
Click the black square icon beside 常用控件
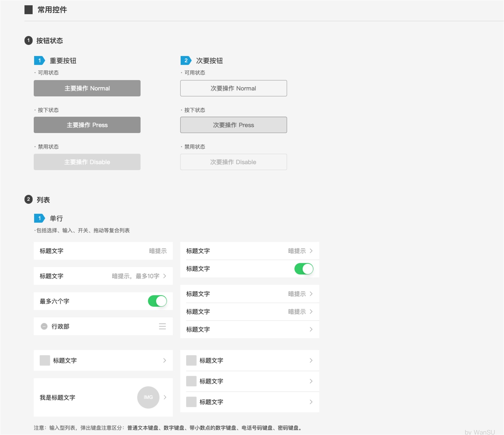(29, 10)
